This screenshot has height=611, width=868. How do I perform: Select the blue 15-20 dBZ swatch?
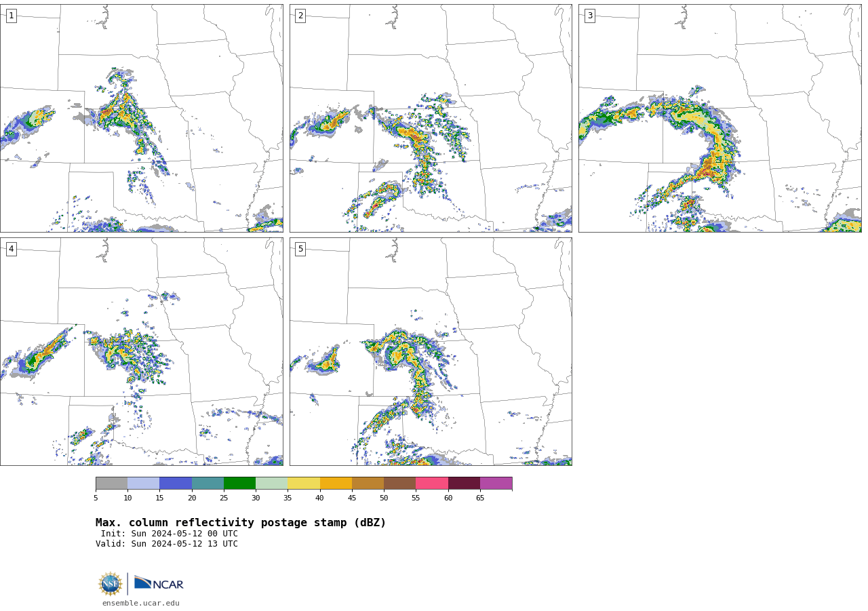pos(176,483)
